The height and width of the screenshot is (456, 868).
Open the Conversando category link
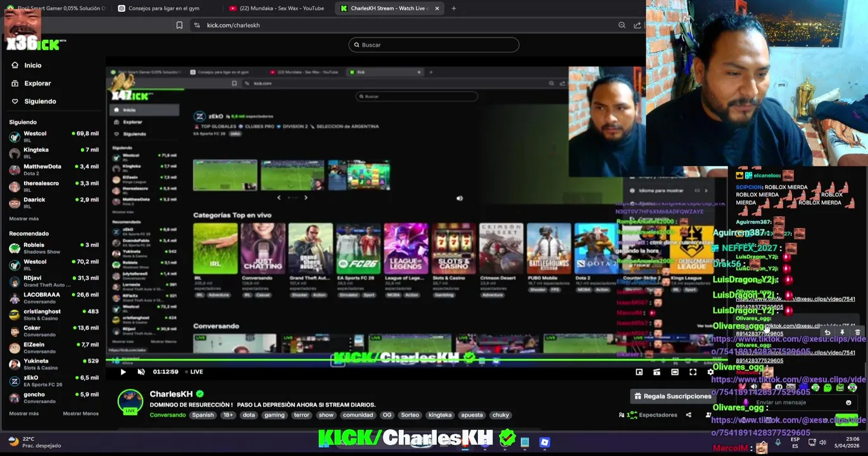click(x=168, y=415)
